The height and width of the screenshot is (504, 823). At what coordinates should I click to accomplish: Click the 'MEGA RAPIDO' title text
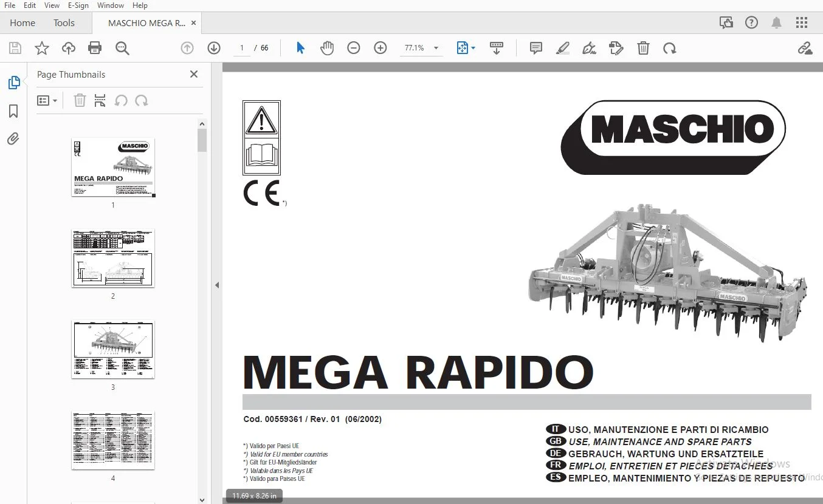(418, 372)
